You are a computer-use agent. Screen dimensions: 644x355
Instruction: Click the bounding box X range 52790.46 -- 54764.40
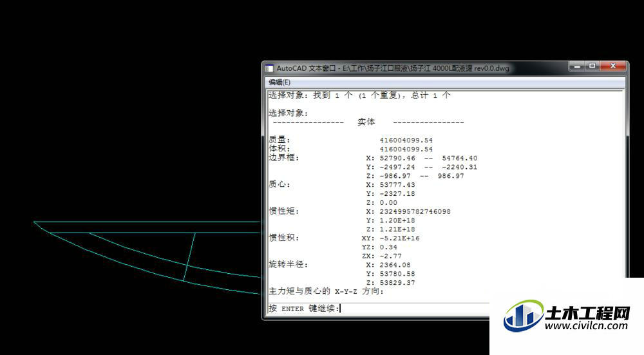click(x=428, y=158)
